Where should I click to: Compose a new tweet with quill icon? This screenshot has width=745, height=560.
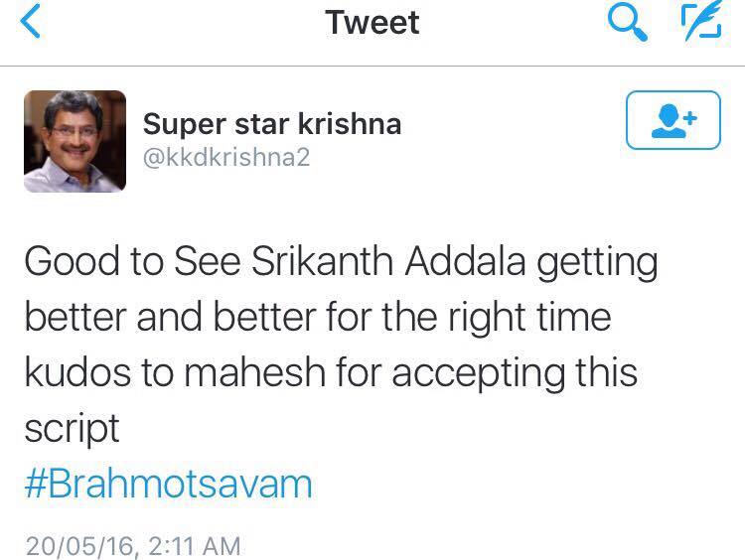(700, 23)
